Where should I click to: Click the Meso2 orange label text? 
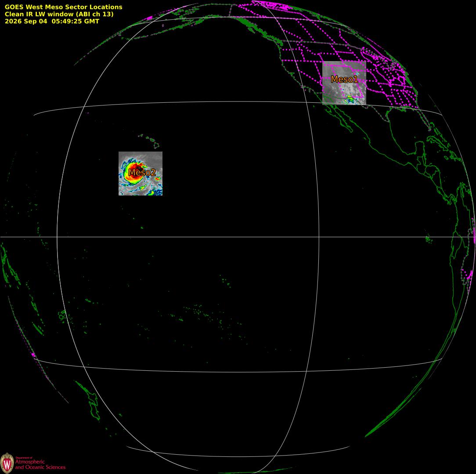tap(142, 173)
